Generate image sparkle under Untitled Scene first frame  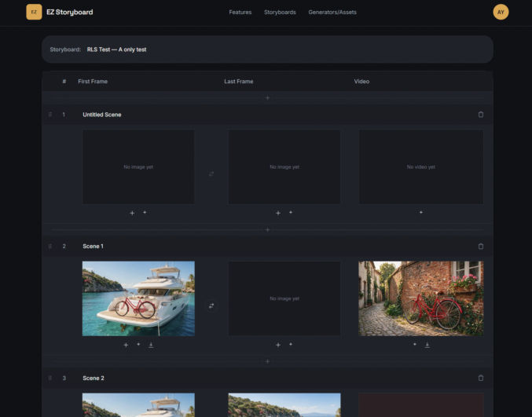coord(145,212)
